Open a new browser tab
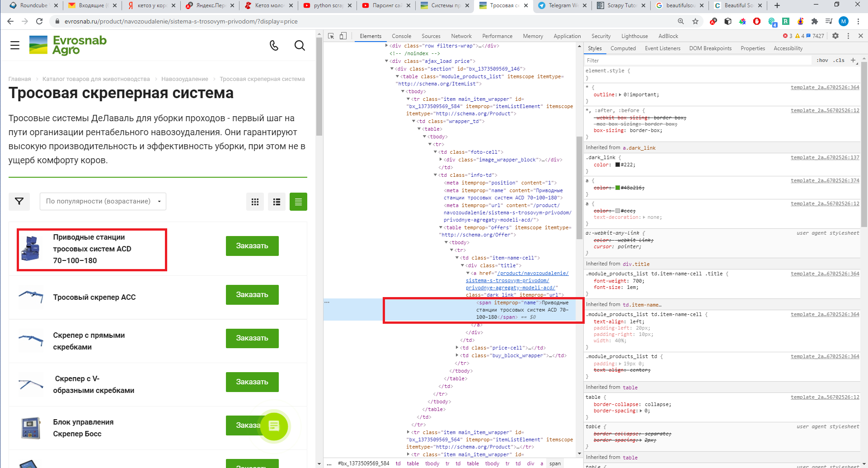 [777, 5]
